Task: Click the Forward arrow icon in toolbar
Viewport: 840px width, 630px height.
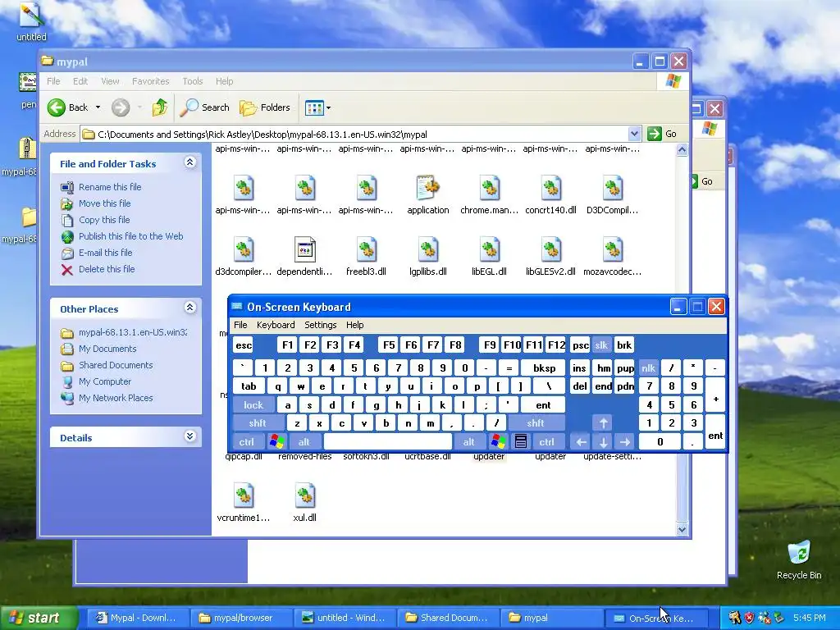Action: coord(121,107)
